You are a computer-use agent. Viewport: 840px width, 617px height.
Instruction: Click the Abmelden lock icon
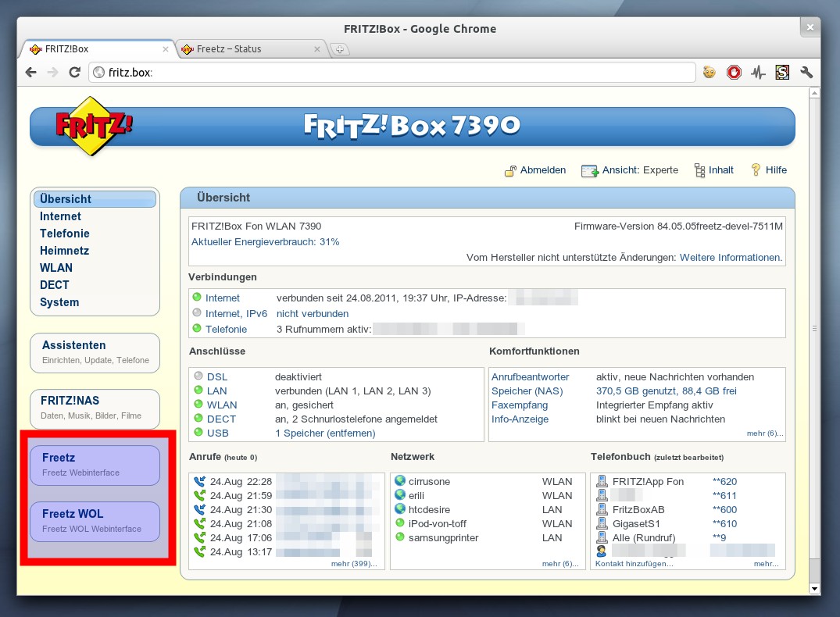tap(510, 170)
